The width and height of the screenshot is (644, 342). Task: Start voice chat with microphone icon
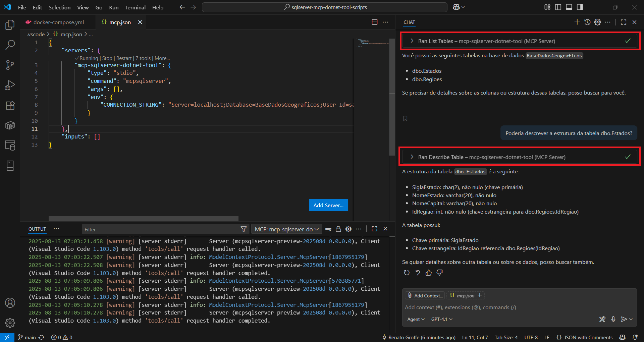point(613,319)
